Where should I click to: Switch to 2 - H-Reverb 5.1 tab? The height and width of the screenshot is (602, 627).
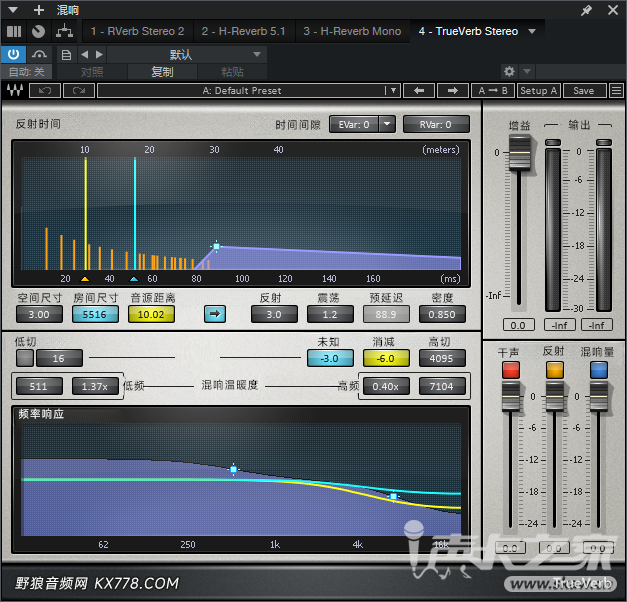tap(243, 31)
